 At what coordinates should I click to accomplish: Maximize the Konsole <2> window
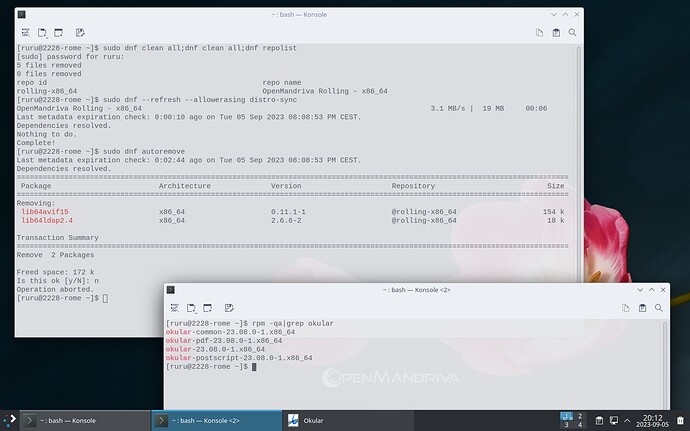[651, 290]
